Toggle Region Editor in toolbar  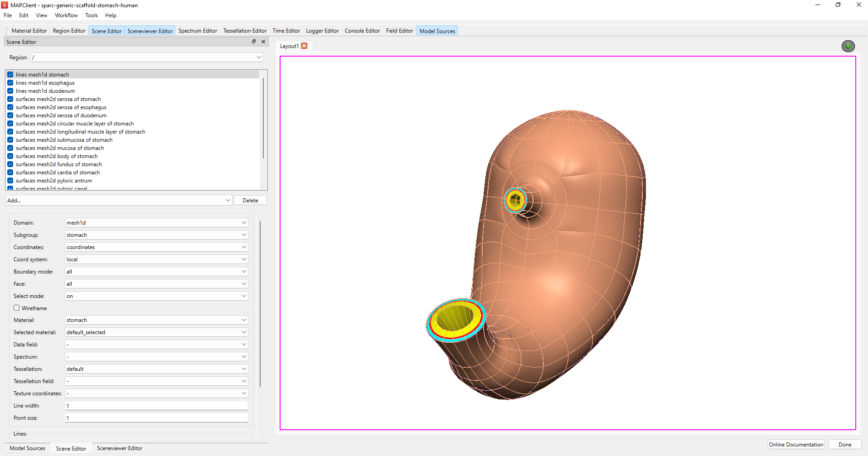click(x=69, y=31)
